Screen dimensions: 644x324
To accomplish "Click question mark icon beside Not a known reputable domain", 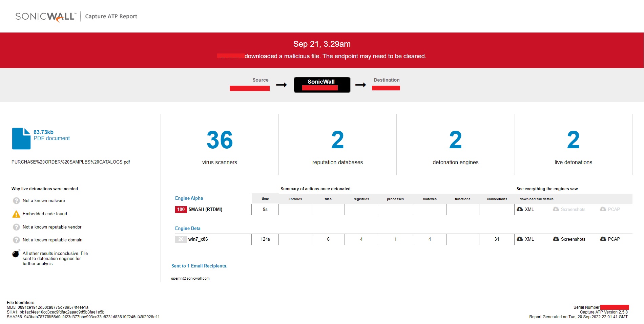I will [x=16, y=240].
